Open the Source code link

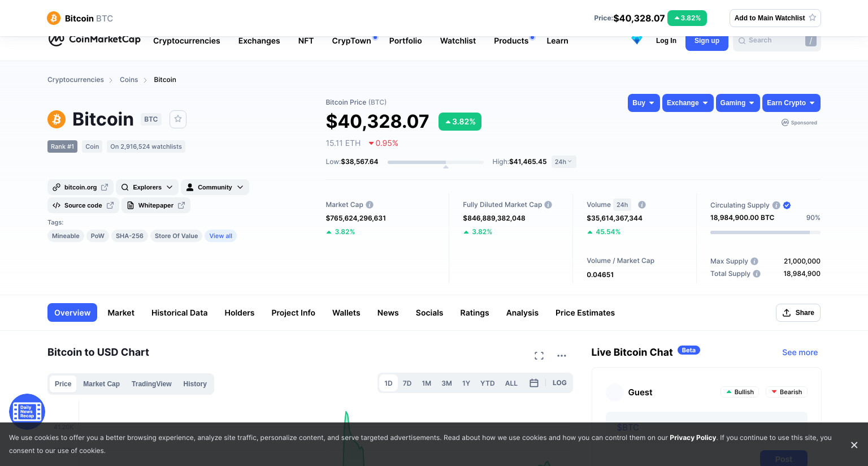coord(83,205)
